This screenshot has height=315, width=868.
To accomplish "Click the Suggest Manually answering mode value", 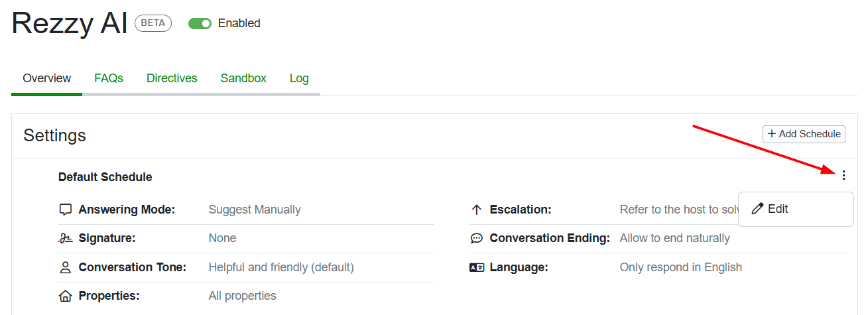I will (255, 210).
